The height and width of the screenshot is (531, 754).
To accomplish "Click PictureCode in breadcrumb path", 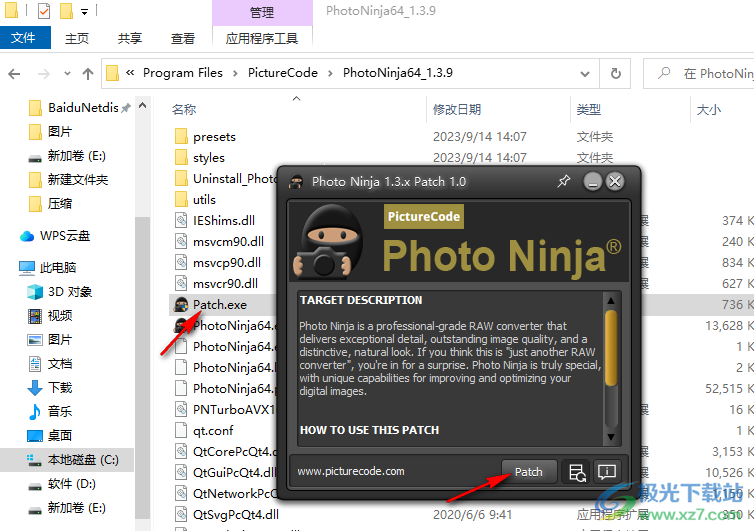I will 283,73.
